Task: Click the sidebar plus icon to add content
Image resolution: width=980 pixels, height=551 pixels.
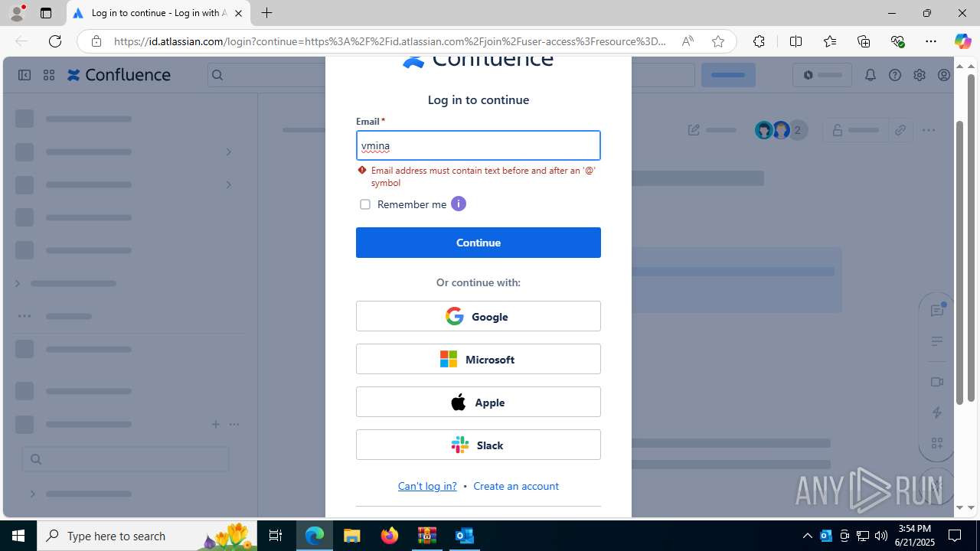Action: click(216, 424)
